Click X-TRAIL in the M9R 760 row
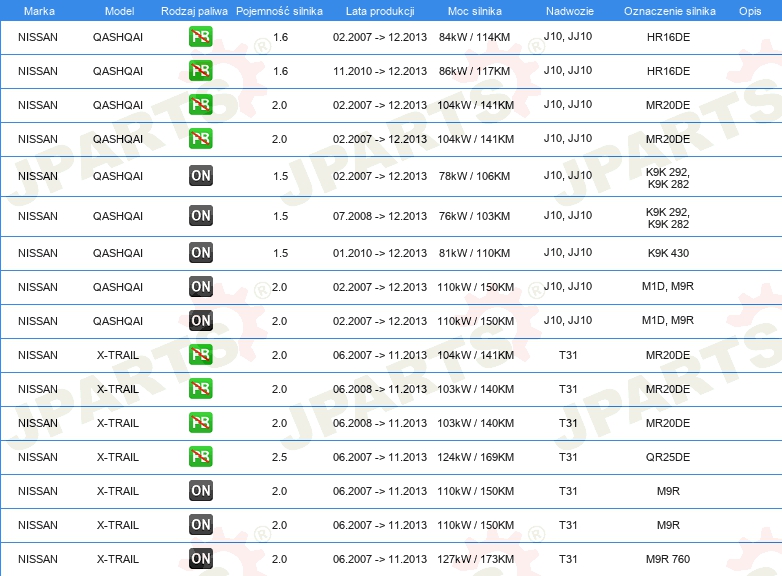This screenshot has height=576, width=782. click(x=118, y=559)
